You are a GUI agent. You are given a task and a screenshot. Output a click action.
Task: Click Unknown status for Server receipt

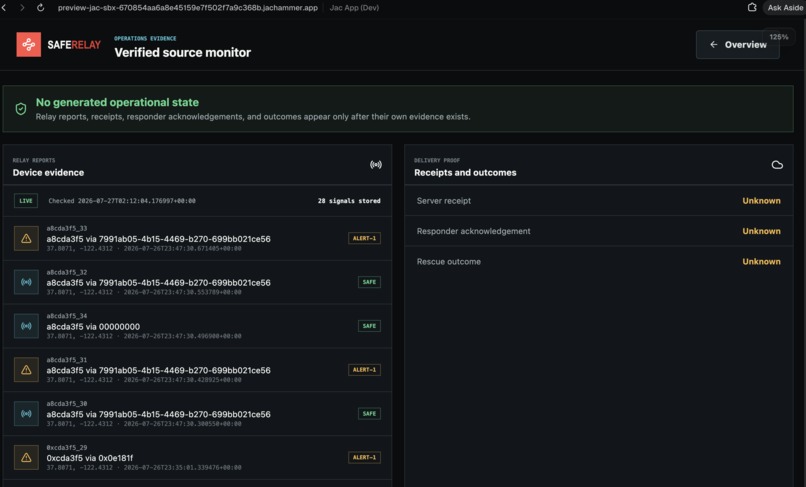(x=761, y=201)
